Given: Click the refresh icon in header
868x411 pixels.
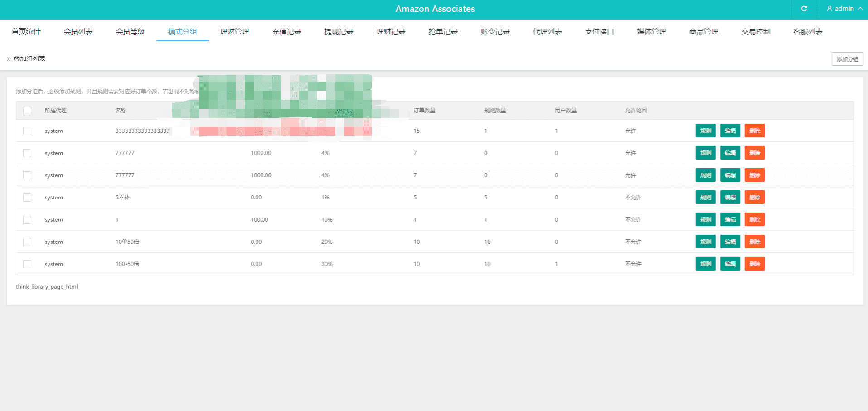Looking at the screenshot, I should [804, 9].
